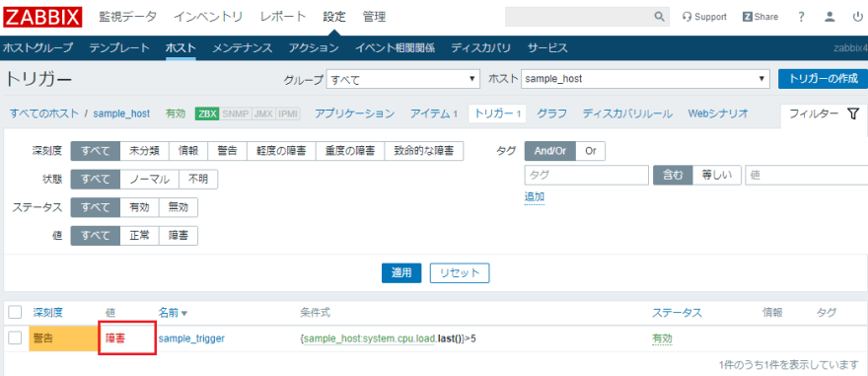Image resolution: width=868 pixels, height=376 pixels.
Task: Click the search magnifier icon
Action: click(659, 17)
